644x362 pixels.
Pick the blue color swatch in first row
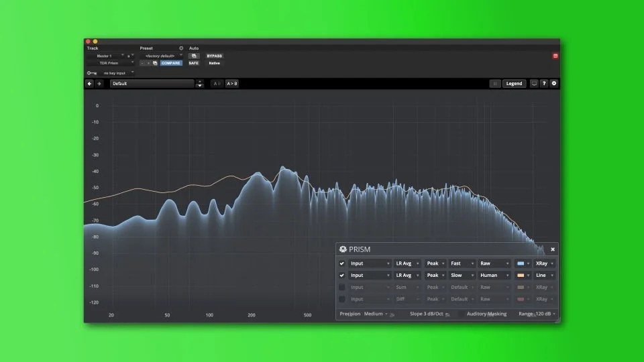521,263
